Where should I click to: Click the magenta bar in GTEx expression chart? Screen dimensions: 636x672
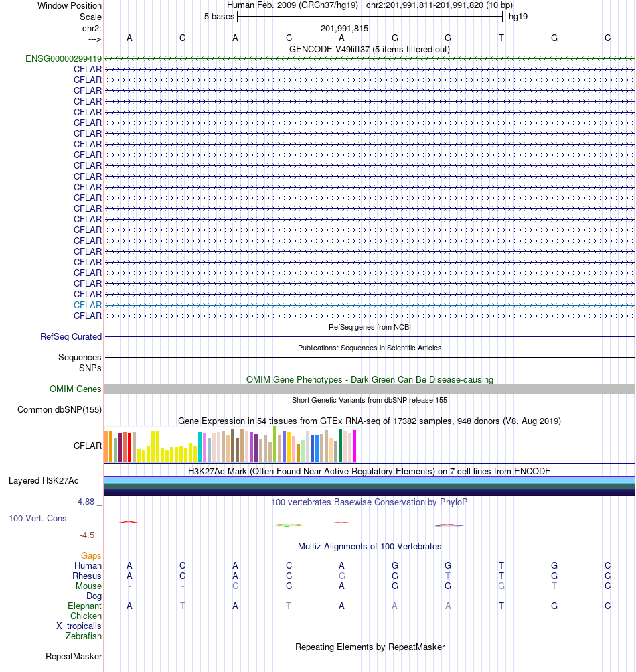coord(354,446)
